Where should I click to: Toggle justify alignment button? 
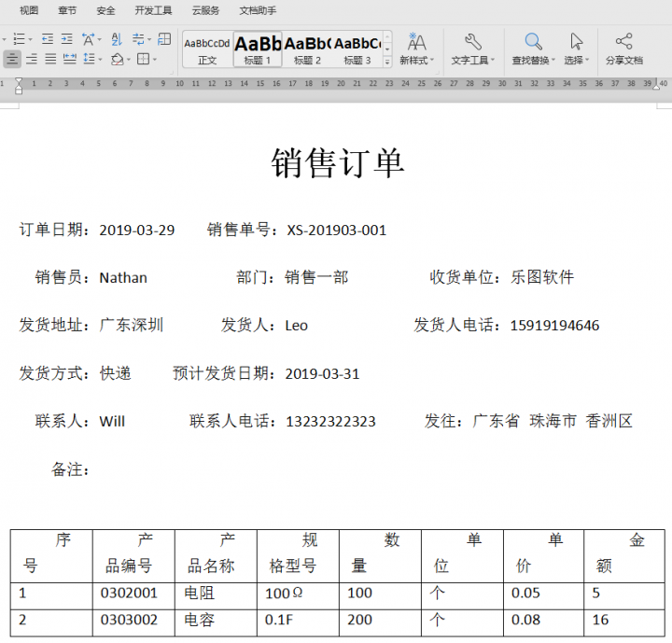pos(50,59)
